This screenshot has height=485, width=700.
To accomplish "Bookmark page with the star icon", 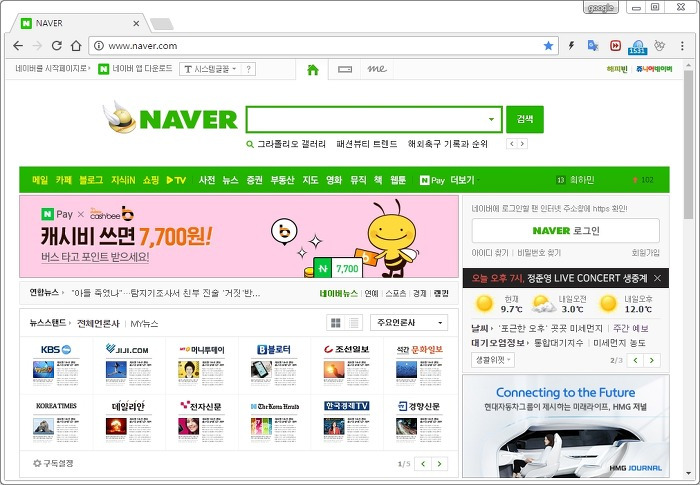I will (548, 46).
